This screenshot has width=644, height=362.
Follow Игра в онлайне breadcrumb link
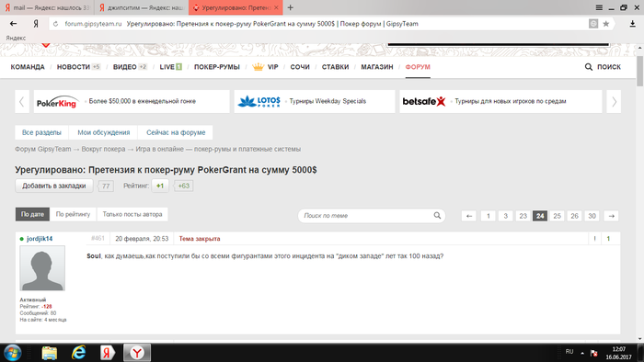[x=218, y=149]
